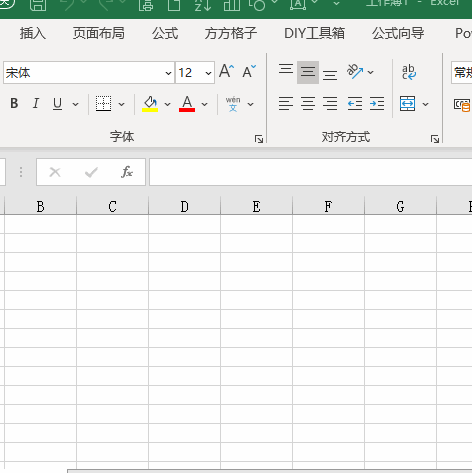Click the fx insert function icon

[x=127, y=172]
